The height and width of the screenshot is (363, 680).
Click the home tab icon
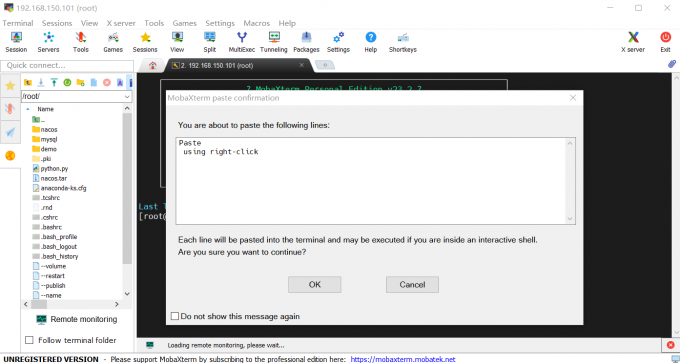tap(153, 65)
